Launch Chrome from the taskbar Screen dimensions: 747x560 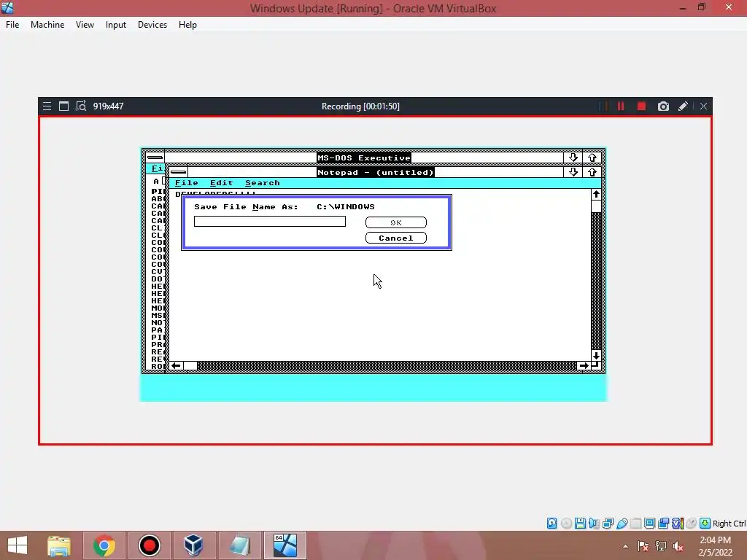pyautogui.click(x=104, y=545)
